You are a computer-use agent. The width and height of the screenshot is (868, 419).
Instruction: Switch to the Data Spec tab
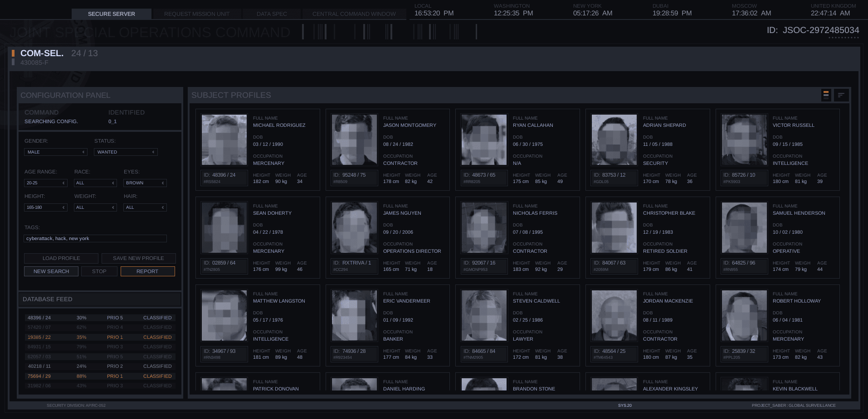[272, 14]
